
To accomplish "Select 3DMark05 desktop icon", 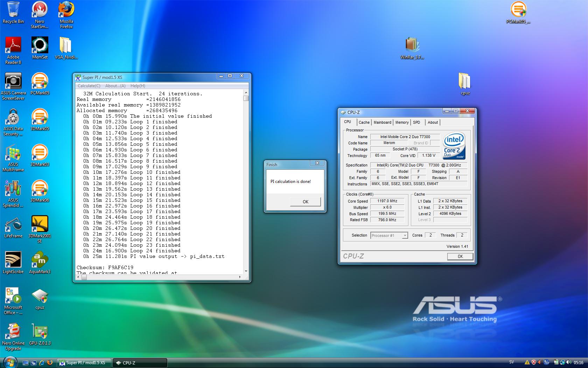I will pos(40,120).
